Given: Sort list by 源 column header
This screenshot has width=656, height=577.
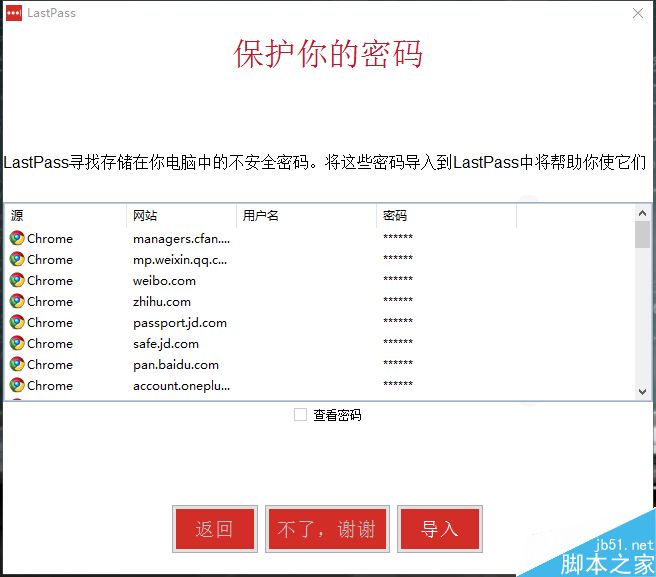Looking at the screenshot, I should [65, 215].
